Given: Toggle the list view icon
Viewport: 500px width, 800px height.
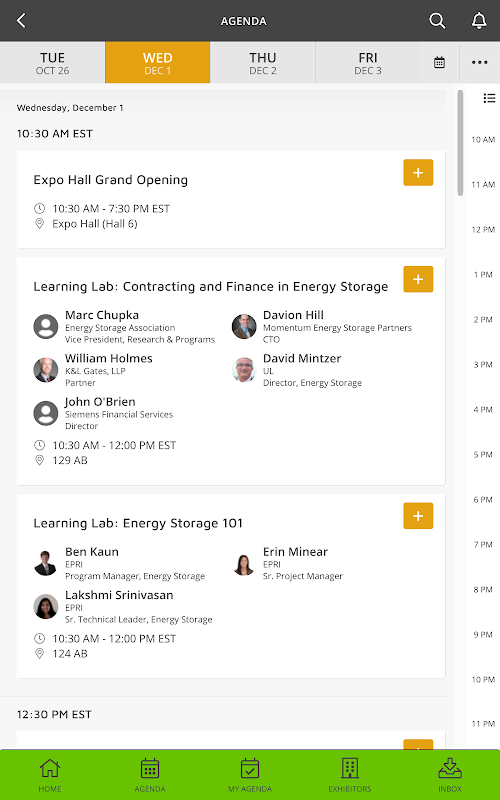Looking at the screenshot, I should coord(489,98).
